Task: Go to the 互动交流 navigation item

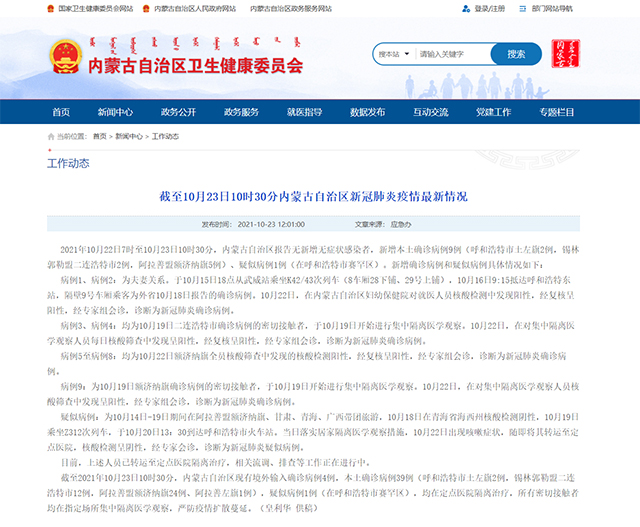Action: pyautogui.click(x=430, y=111)
